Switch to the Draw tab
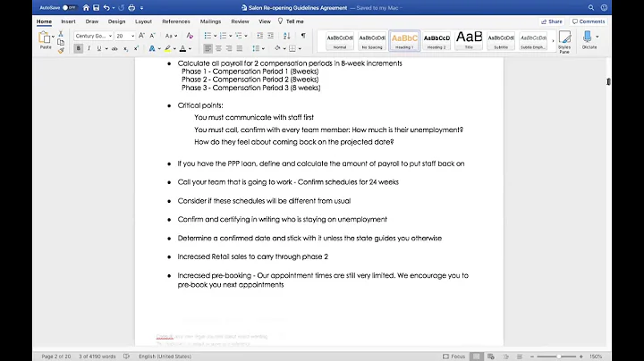Viewport: 644px width, 361px height. [92, 21]
